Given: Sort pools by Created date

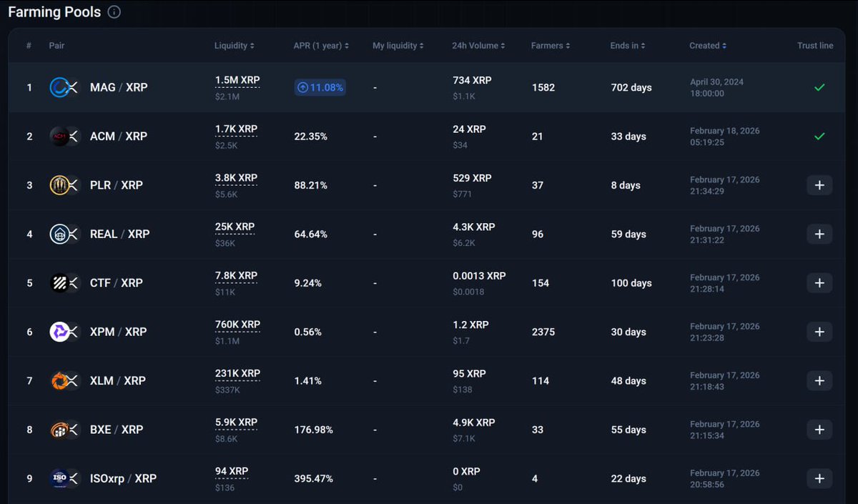Looking at the screenshot, I should [x=707, y=45].
